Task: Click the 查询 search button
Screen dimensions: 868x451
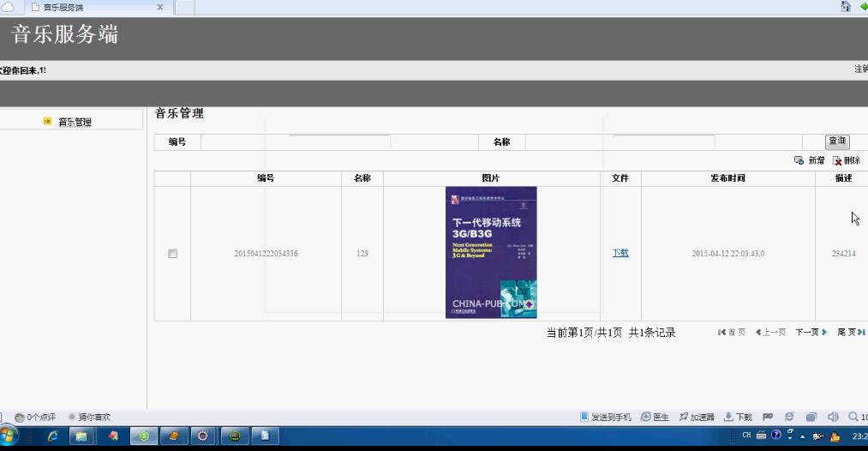Action: (x=837, y=141)
